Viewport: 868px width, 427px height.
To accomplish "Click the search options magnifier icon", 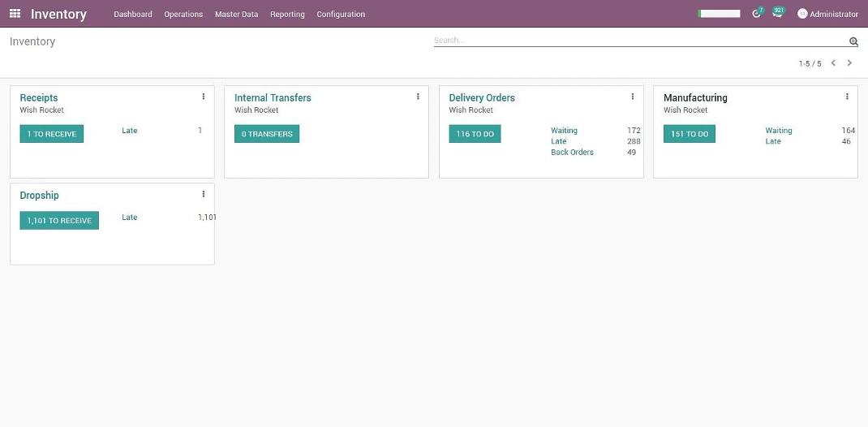I will (x=853, y=41).
